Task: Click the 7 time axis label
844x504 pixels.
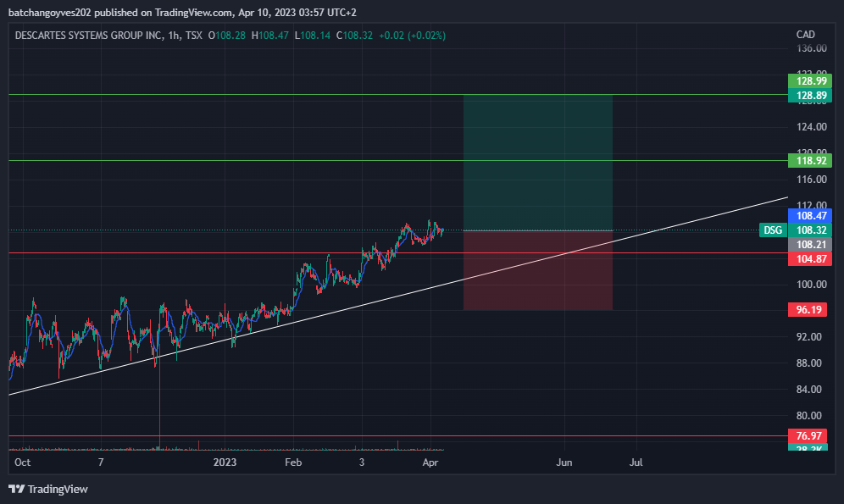Action: [101, 462]
